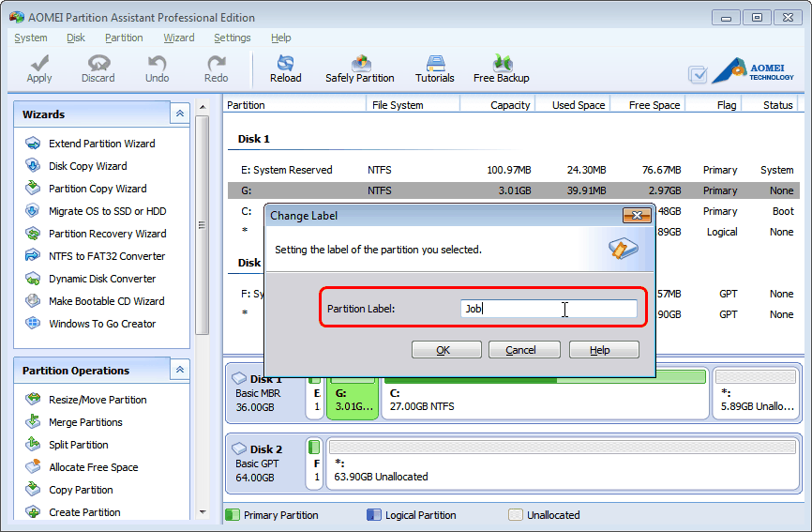Click Windows To Go Creator icon
Image resolution: width=812 pixels, height=532 pixels.
coord(33,324)
